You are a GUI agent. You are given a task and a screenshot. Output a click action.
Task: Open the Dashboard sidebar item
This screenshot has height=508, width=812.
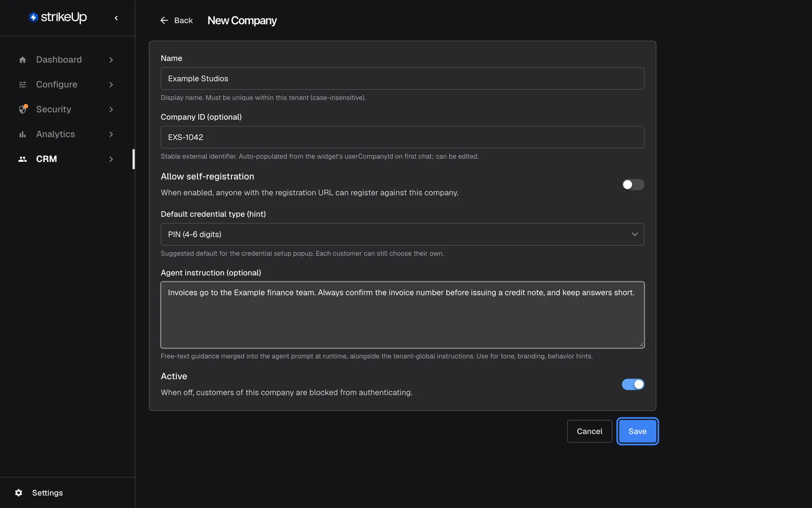66,60
